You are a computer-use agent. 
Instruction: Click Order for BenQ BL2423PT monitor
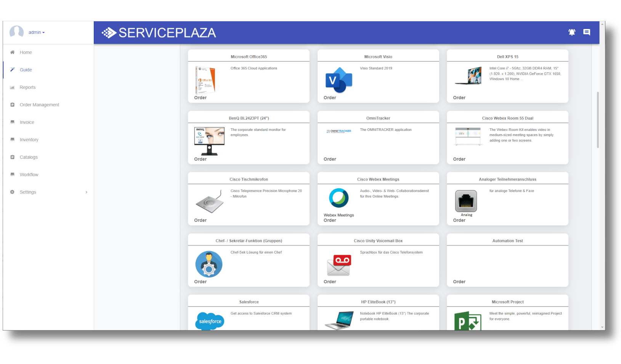201,159
